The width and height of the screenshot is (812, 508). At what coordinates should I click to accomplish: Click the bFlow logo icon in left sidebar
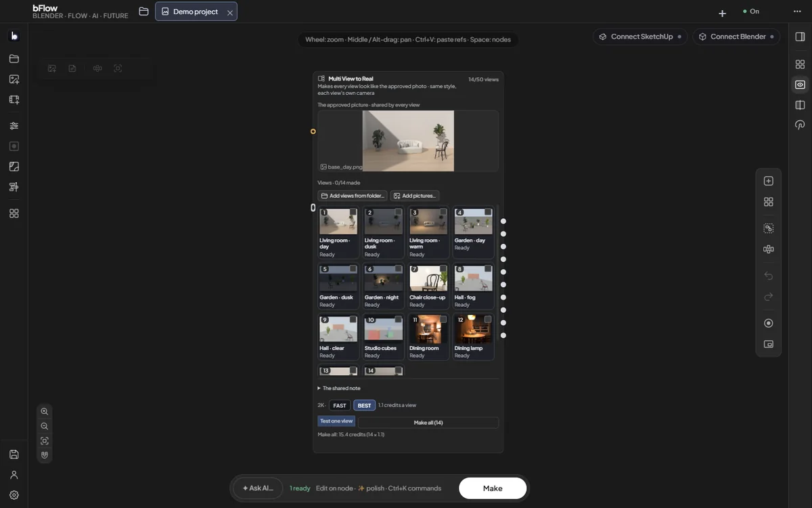pyautogui.click(x=14, y=36)
